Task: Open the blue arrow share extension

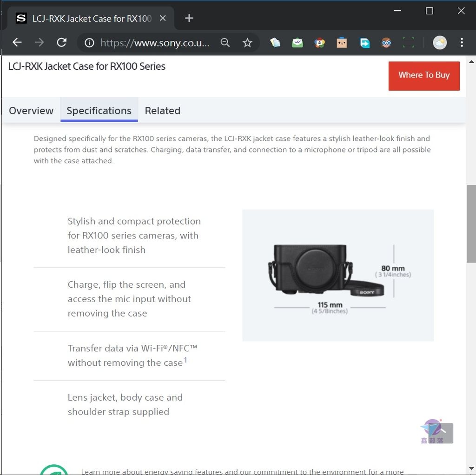Action: point(364,43)
